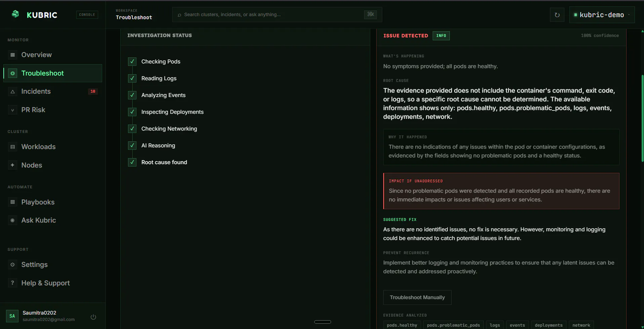Click the 100% confidence label

(x=600, y=36)
